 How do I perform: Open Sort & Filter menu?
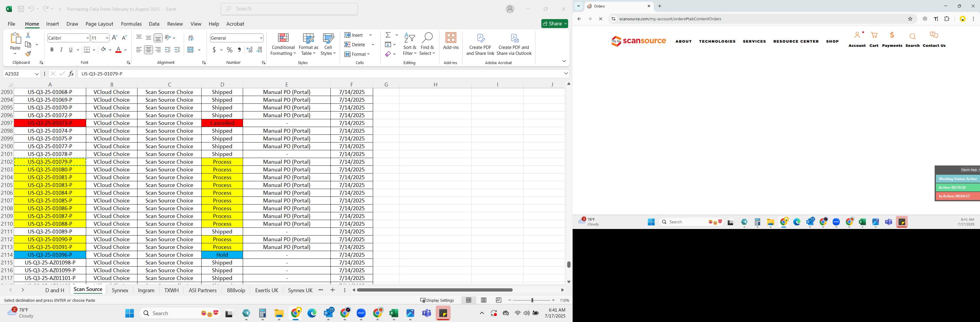[410, 44]
